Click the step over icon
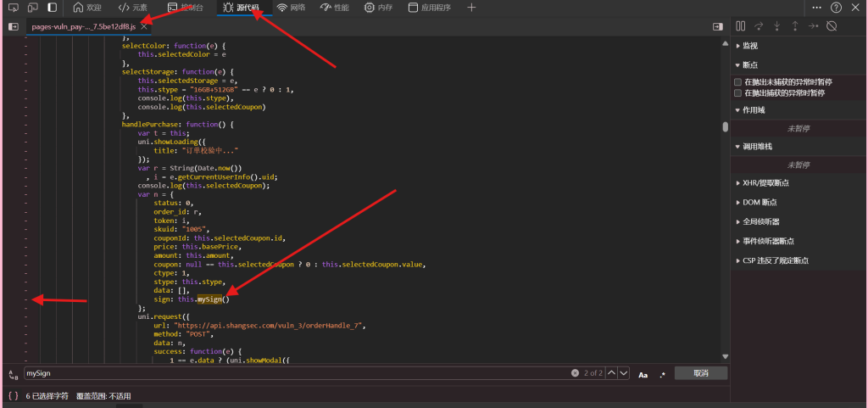The height and width of the screenshot is (408, 868). pyautogui.click(x=759, y=26)
